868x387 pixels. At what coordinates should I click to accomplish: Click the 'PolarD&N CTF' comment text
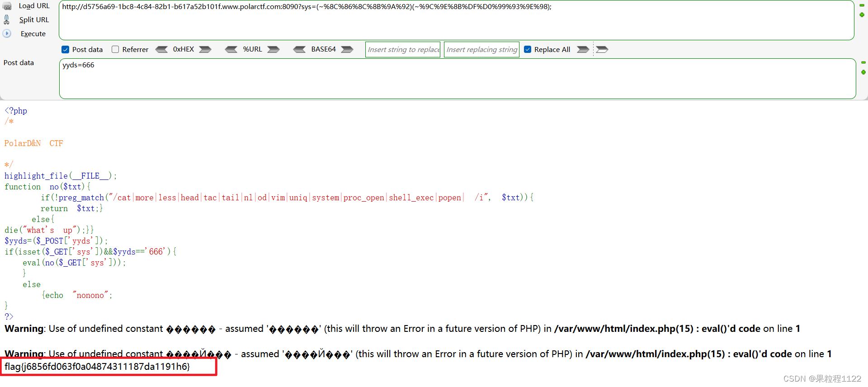pos(34,143)
